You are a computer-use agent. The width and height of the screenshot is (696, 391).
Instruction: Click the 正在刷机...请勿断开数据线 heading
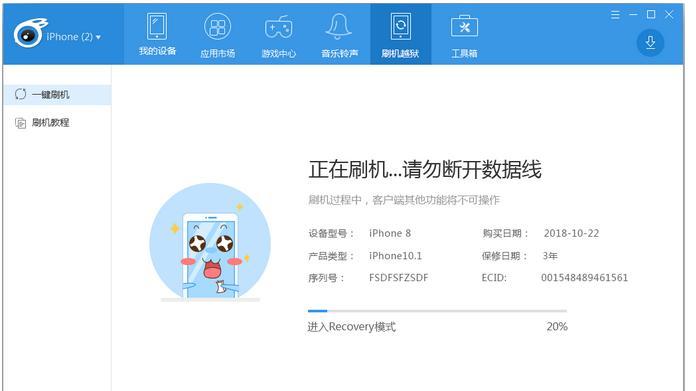click(425, 170)
